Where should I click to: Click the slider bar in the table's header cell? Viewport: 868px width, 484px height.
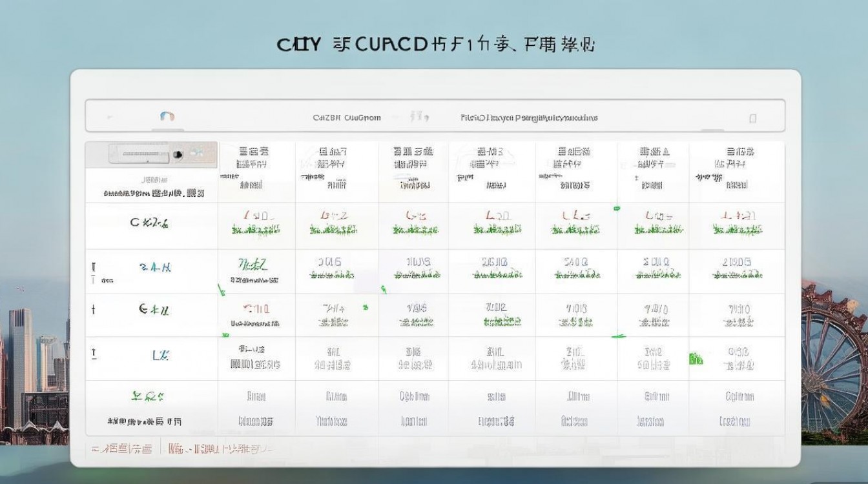[140, 155]
